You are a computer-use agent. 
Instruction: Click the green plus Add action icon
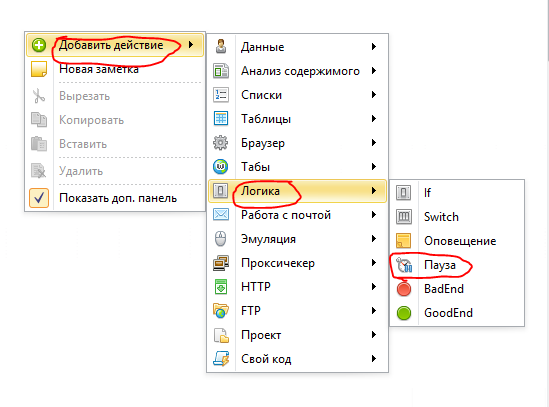coord(39,45)
